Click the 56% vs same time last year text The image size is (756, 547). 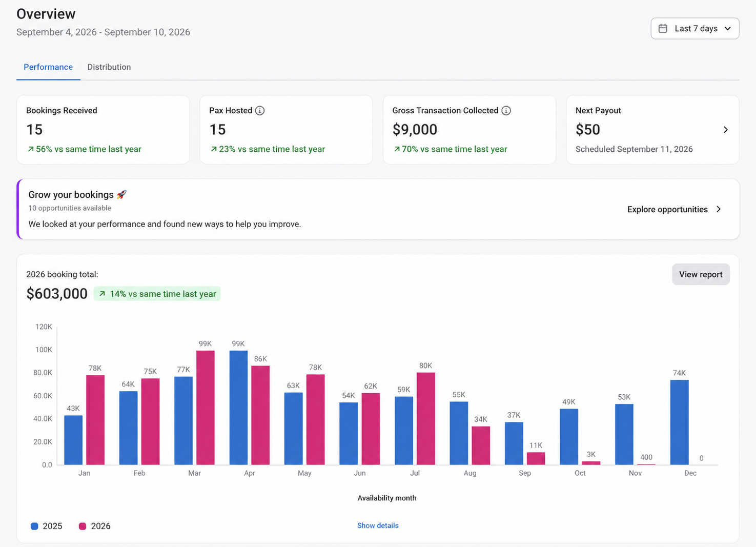tap(89, 149)
